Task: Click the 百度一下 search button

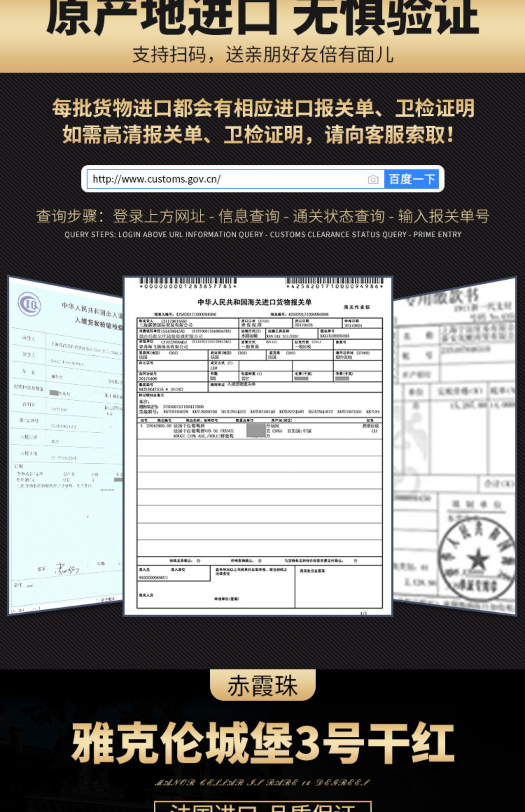Action: (412, 179)
